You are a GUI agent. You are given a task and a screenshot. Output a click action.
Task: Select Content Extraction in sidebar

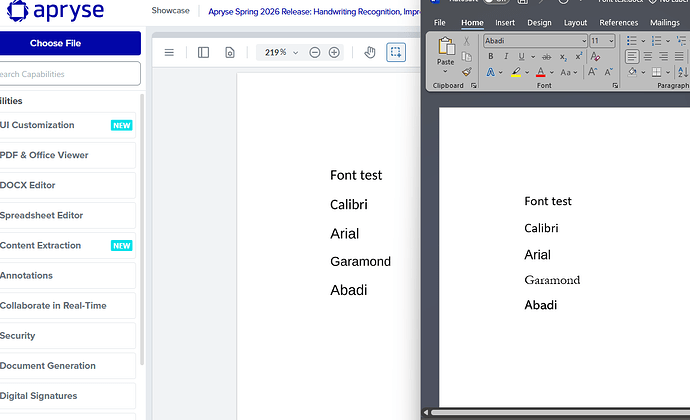pos(67,246)
